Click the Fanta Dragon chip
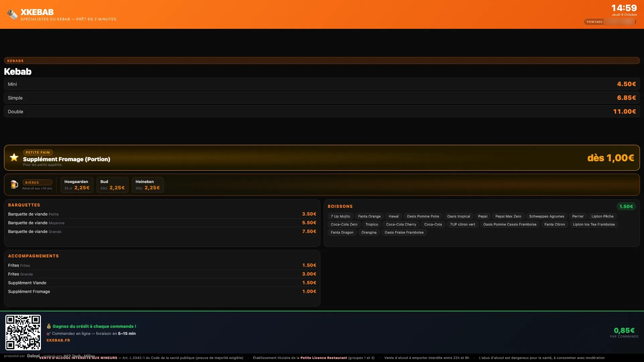 click(x=342, y=232)
